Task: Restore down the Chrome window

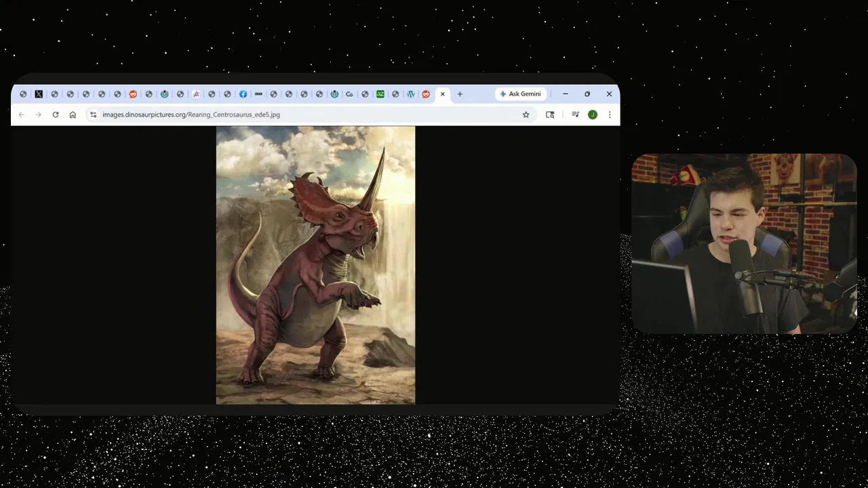Action: (x=587, y=94)
